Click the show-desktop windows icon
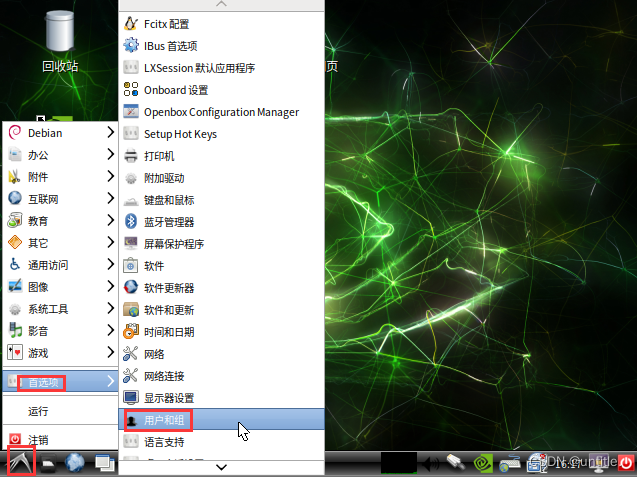The height and width of the screenshot is (477, 637). [105, 463]
